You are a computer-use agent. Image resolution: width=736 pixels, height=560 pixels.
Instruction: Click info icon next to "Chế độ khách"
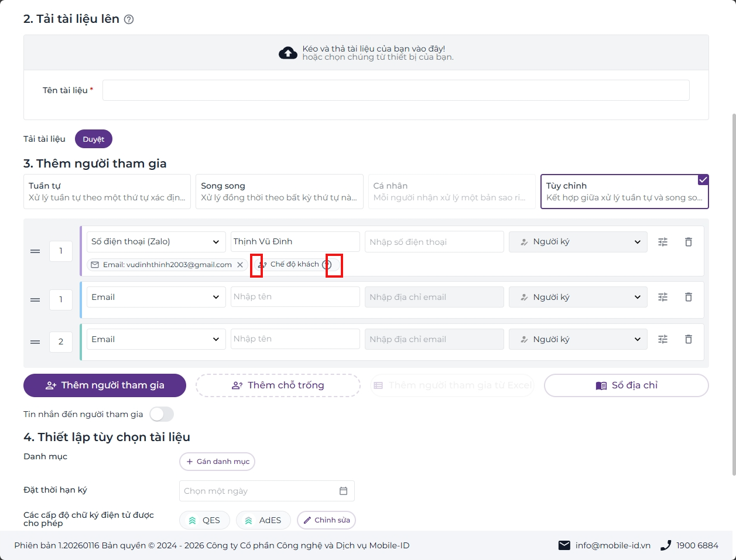(327, 265)
